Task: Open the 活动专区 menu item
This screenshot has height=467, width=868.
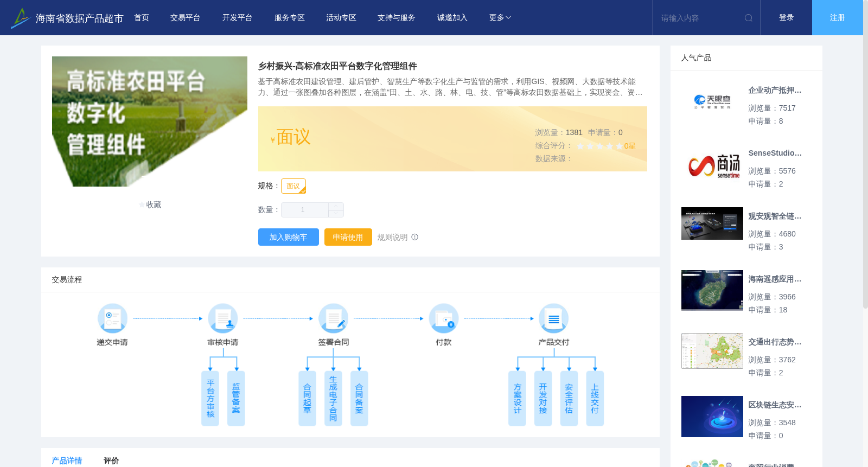Action: [341, 18]
